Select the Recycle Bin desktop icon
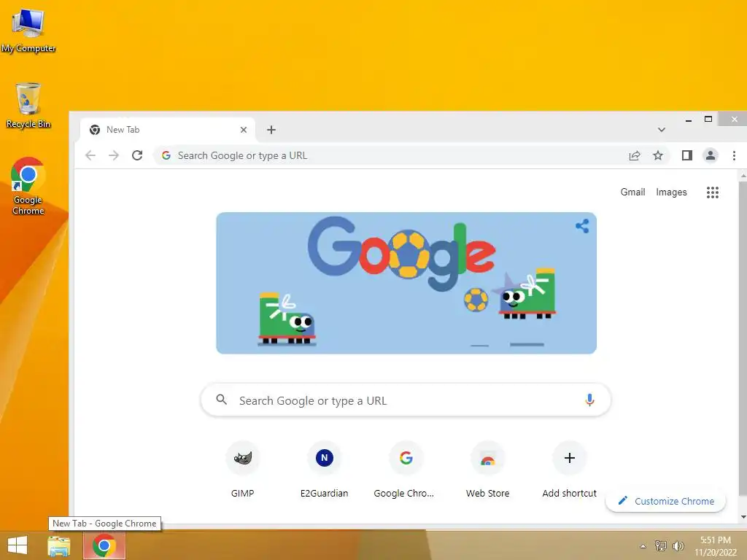The image size is (747, 560). [x=28, y=106]
